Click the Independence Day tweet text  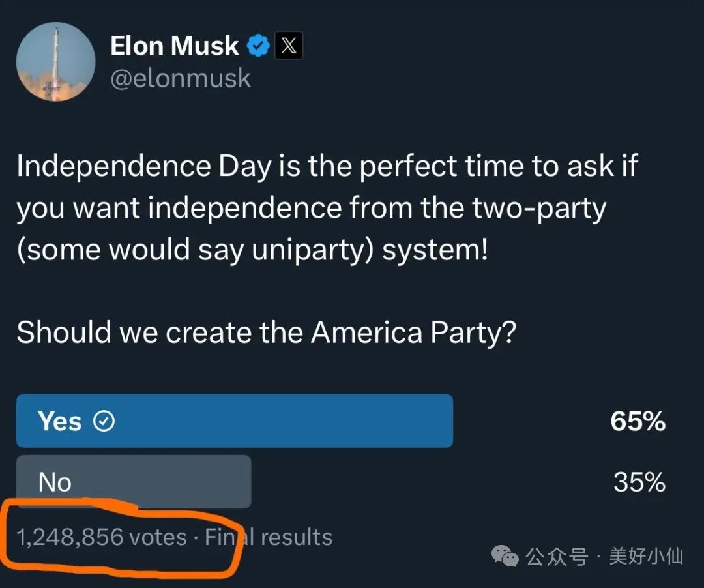[327, 208]
